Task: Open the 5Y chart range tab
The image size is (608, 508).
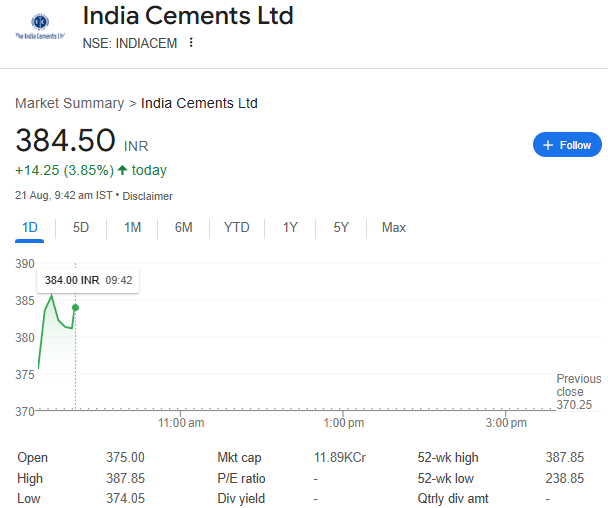Action: [341, 227]
